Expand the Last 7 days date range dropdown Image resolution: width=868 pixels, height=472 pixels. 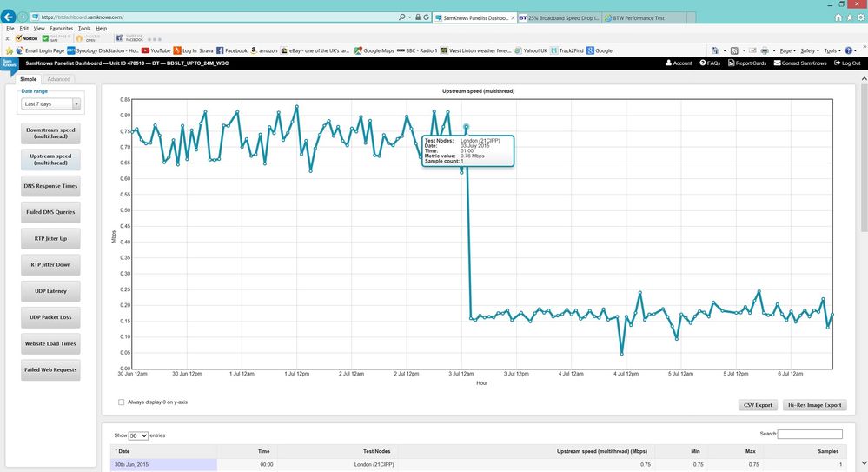point(51,103)
